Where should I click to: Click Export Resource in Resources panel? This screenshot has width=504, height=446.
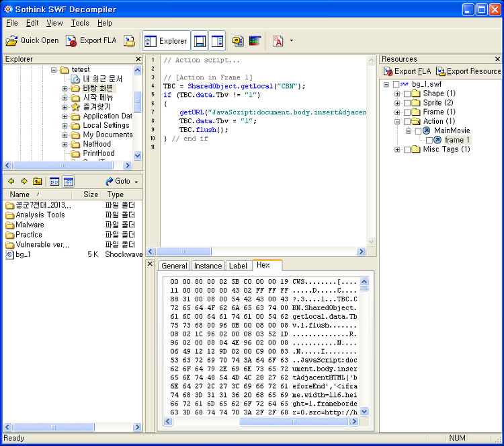[x=468, y=71]
